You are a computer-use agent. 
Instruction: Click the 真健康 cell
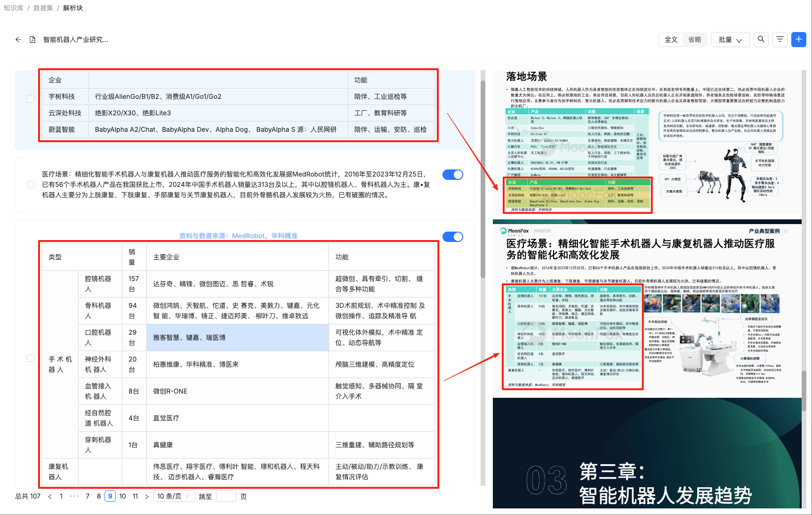click(x=238, y=445)
